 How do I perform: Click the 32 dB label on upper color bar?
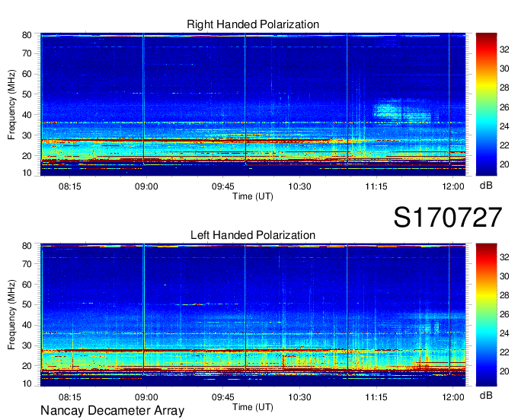pyautogui.click(x=504, y=49)
